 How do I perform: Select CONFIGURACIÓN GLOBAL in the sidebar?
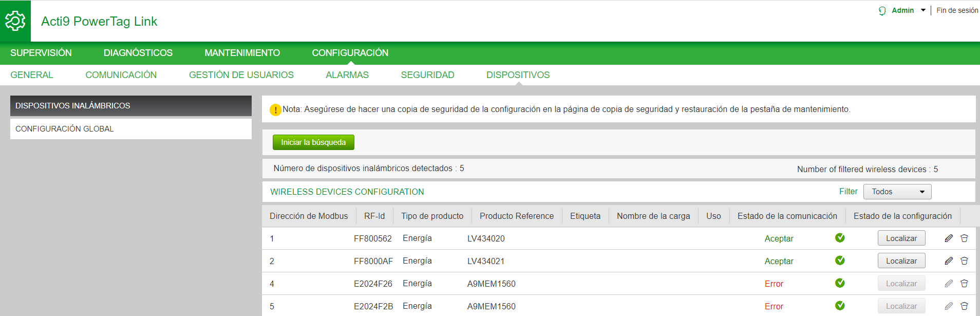pyautogui.click(x=65, y=129)
